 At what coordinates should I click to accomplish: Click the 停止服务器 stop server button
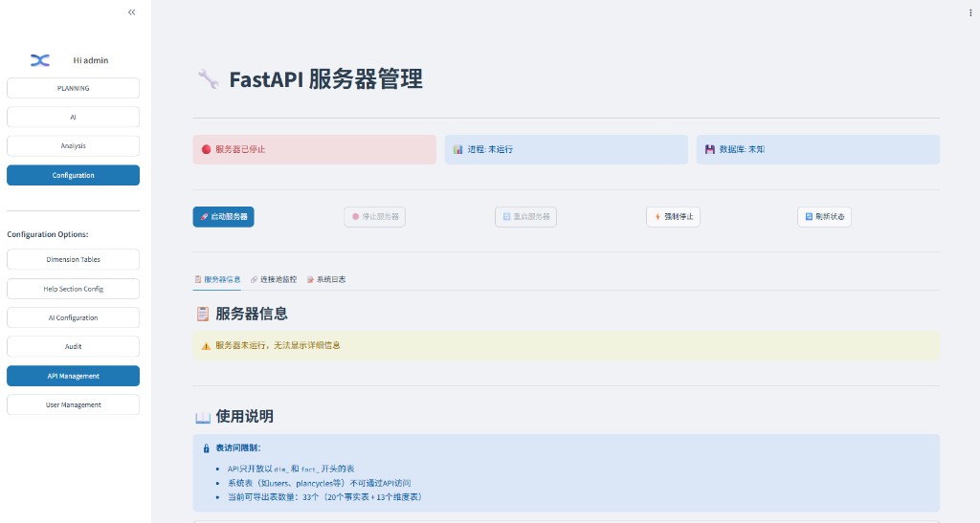(374, 217)
